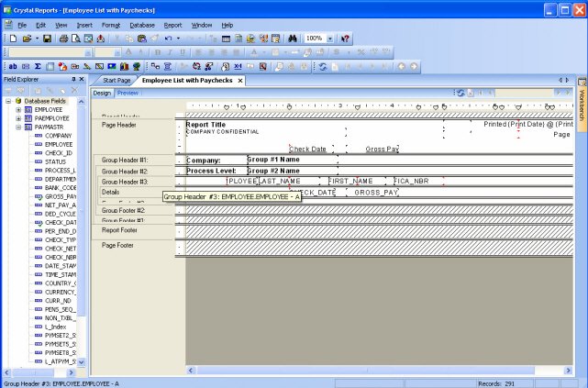The image size is (588, 388).
Task: Click the Refresh report data icon
Action: point(323,66)
